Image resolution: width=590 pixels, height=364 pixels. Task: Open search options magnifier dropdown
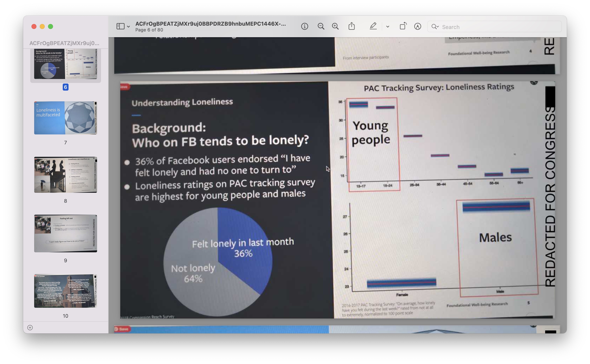435,27
